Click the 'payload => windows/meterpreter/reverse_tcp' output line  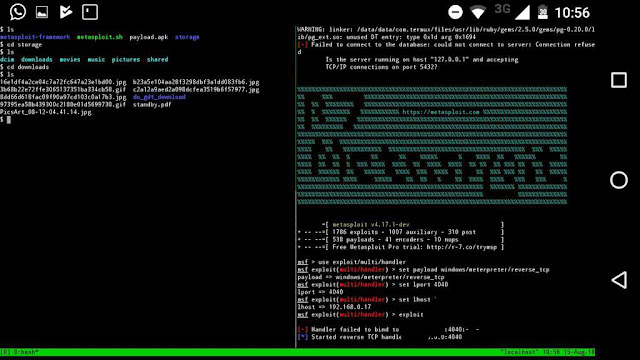371,277
